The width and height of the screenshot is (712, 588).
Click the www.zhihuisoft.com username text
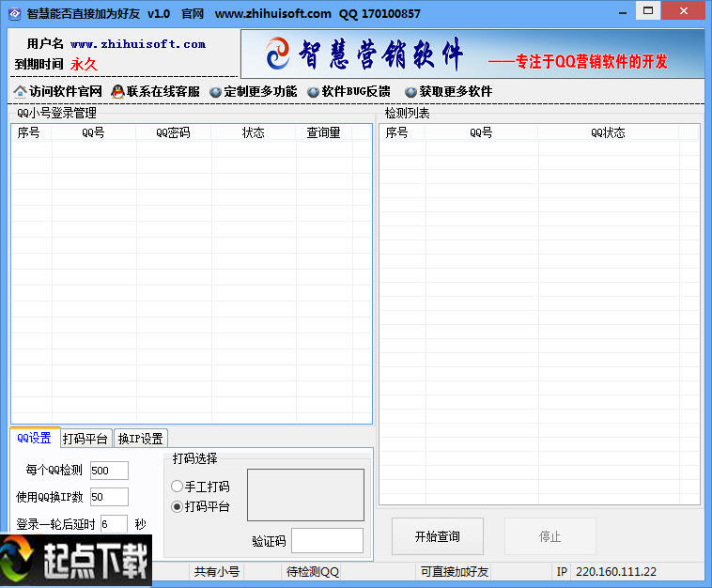click(x=138, y=44)
